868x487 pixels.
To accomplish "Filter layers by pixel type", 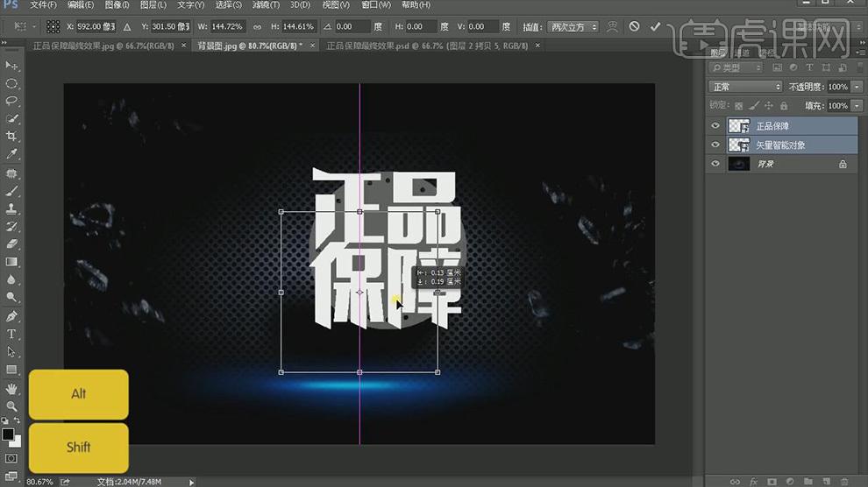I will [777, 67].
